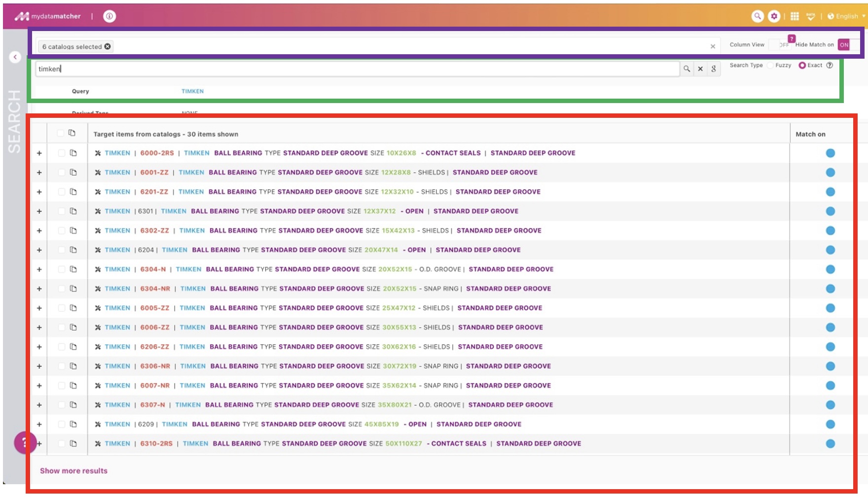Click the Match on dot for 6307-N

click(831, 405)
